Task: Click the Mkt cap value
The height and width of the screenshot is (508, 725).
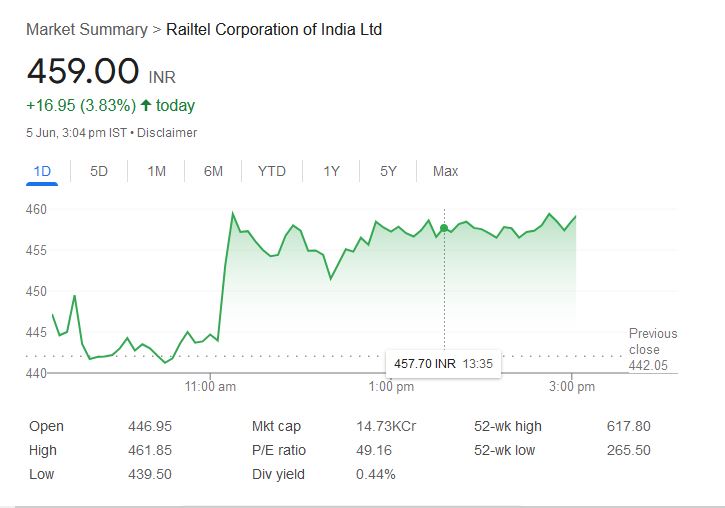Action: [386, 426]
